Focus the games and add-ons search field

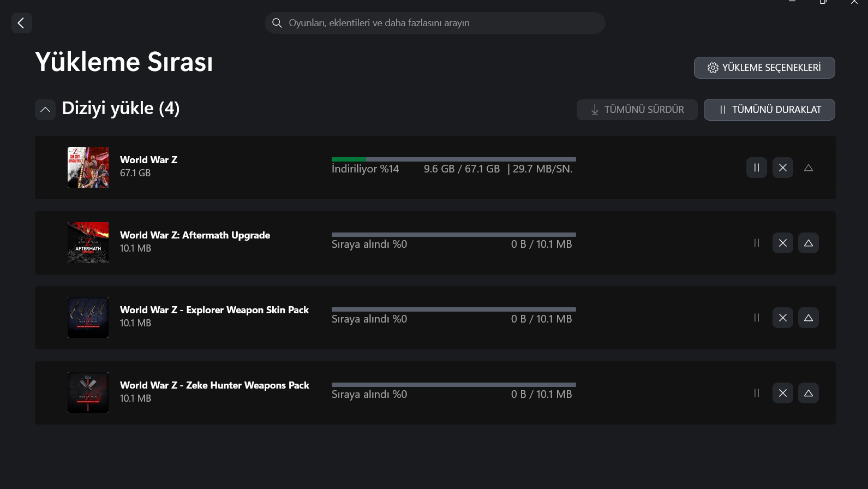[435, 23]
